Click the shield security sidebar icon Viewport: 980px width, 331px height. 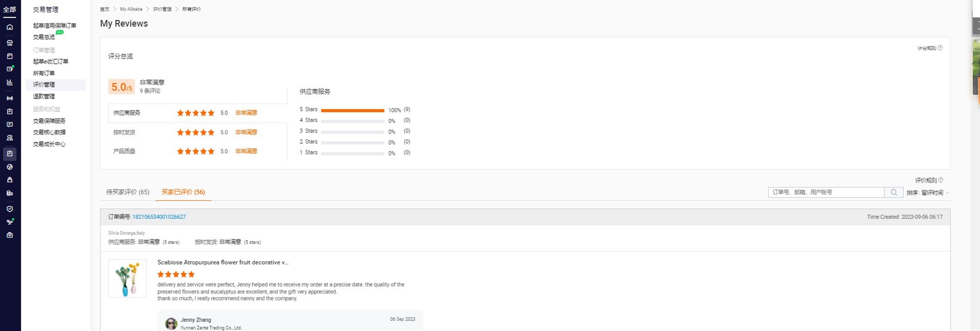(x=10, y=209)
